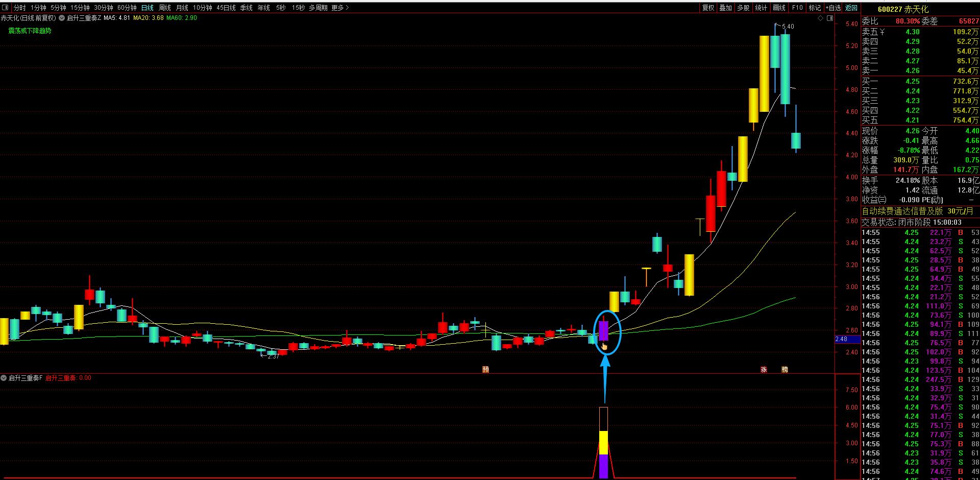Image resolution: width=980 pixels, height=480 pixels.
Task: Toggle the left sidebar panel icon
Action: [x=6, y=8]
